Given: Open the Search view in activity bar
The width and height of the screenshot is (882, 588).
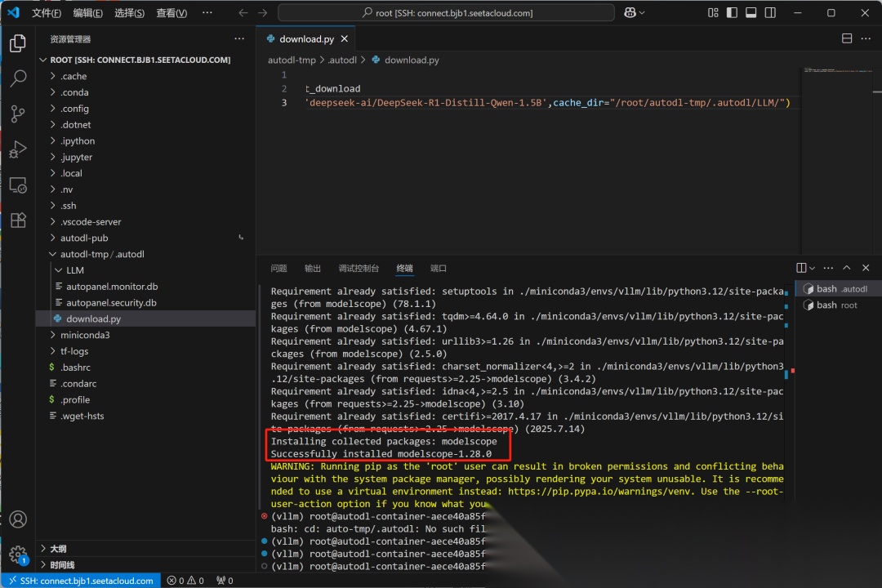Looking at the screenshot, I should point(18,78).
